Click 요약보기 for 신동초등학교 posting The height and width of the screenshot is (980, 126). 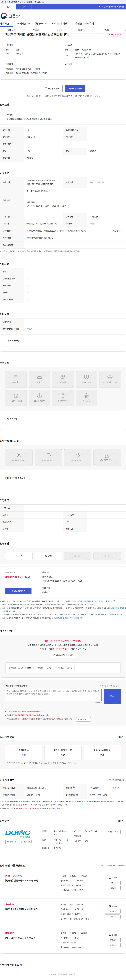coord(113,883)
